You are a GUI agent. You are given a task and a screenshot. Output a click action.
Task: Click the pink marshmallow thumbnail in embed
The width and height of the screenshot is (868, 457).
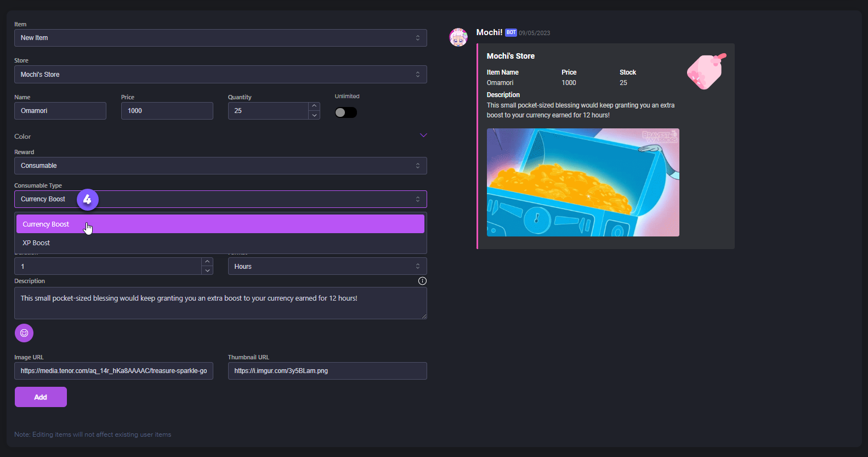[x=706, y=71]
